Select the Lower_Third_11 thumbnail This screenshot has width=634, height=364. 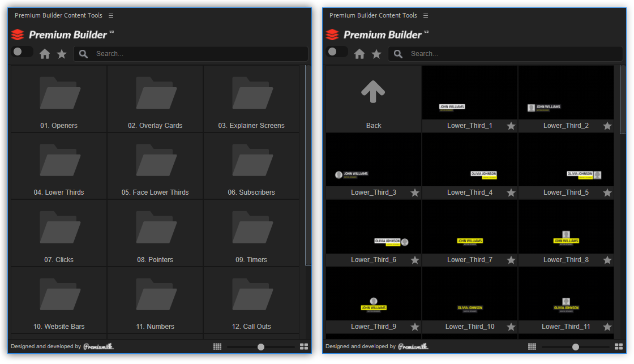566,294
